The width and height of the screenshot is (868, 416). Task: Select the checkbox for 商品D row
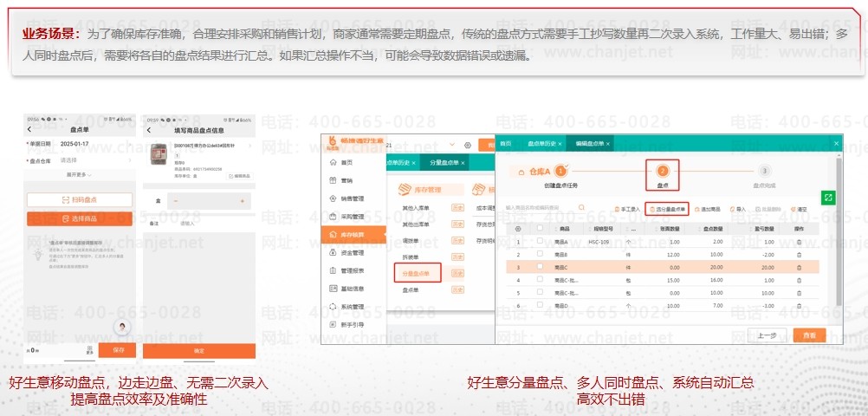click(540, 306)
